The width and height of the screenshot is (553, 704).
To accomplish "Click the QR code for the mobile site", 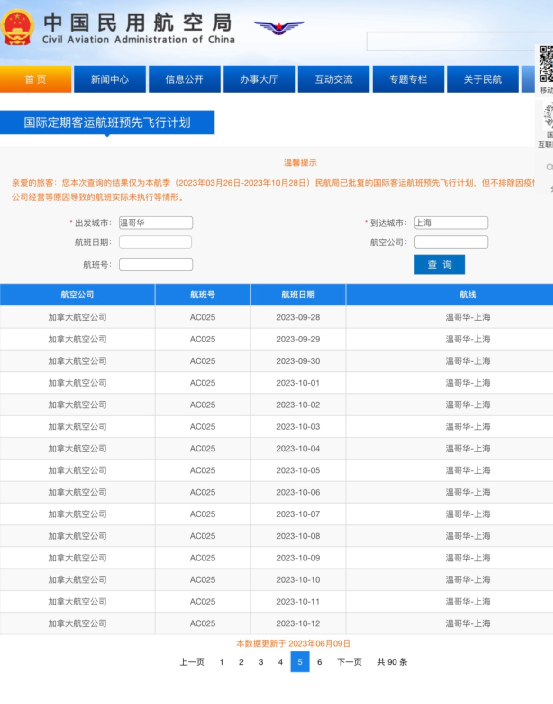I will 546,64.
